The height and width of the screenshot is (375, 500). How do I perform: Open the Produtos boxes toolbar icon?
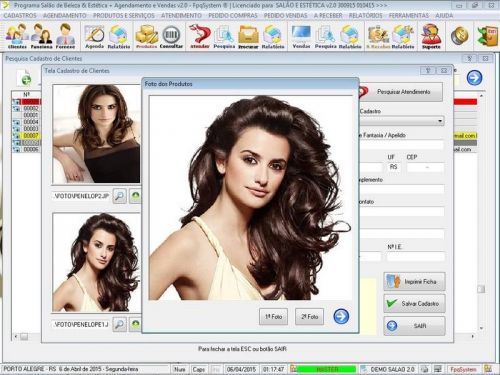pos(147,36)
